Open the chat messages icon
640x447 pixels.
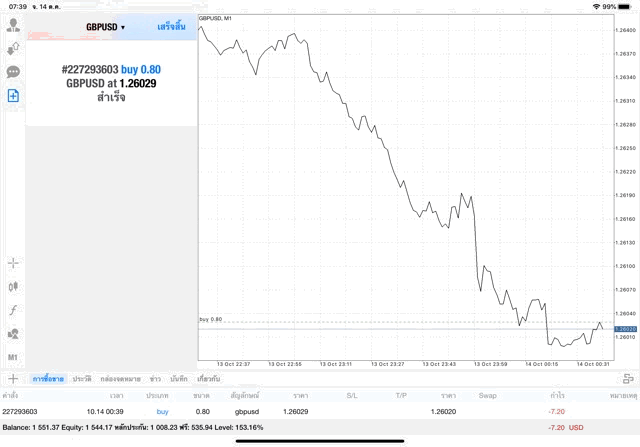[x=13, y=72]
